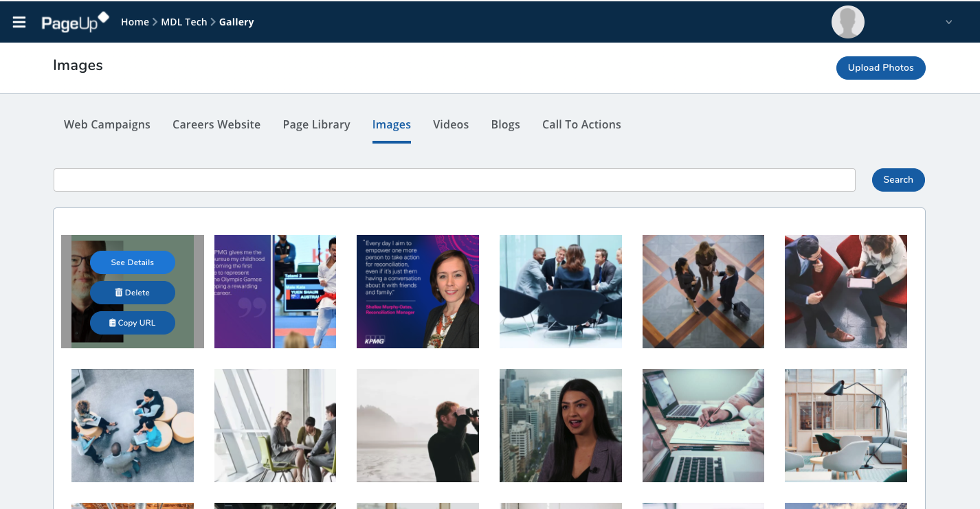
Task: Select the Images tab
Action: coord(392,124)
